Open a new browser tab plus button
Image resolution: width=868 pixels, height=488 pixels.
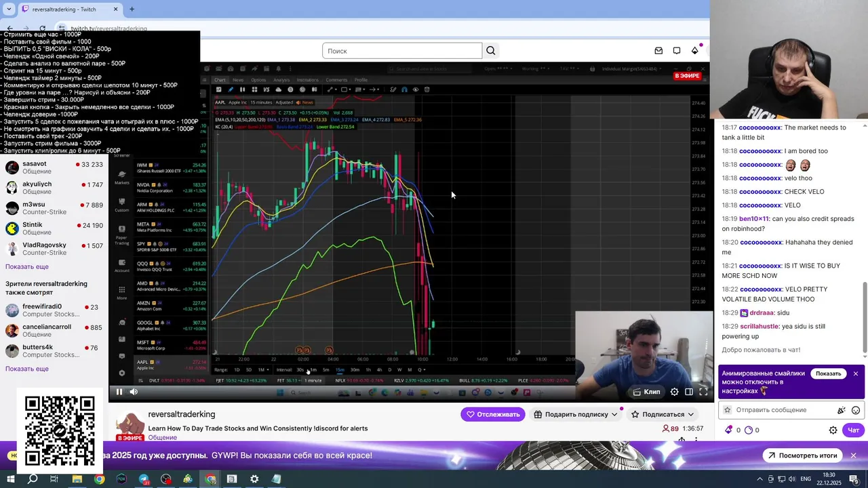132,9
